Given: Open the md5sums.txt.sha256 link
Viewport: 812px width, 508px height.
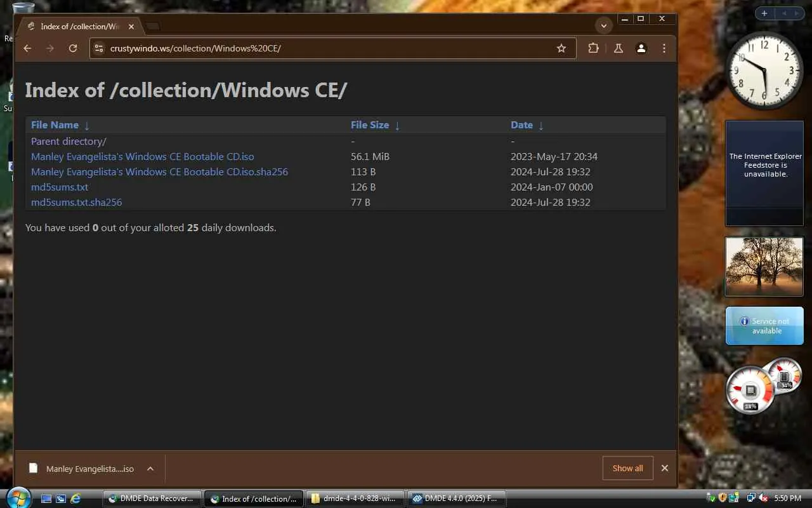Looking at the screenshot, I should 76,203.
